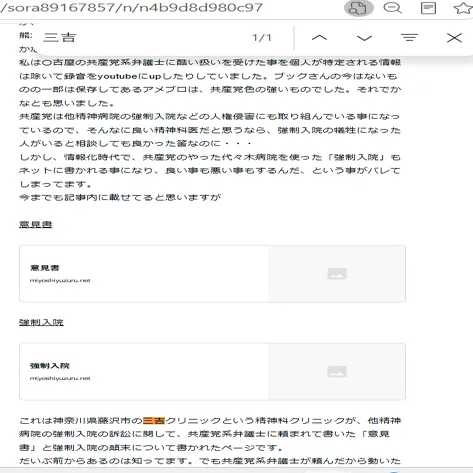Click the line starting 今までも記事内に
473x473 pixels.
pos(120,197)
